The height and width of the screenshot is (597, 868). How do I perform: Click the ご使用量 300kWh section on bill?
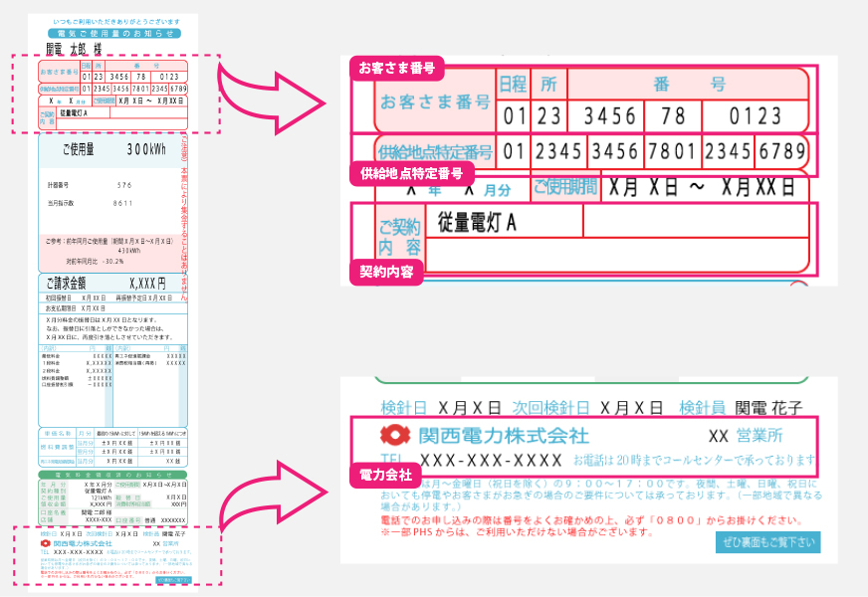pos(109,149)
